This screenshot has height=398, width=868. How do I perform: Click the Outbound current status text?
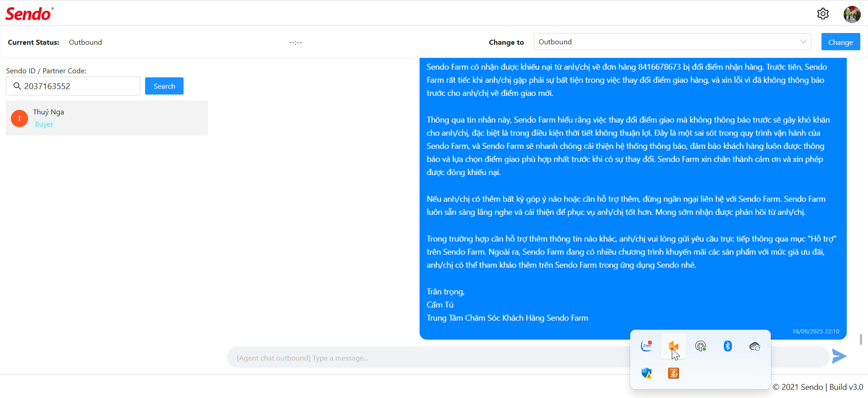85,42
